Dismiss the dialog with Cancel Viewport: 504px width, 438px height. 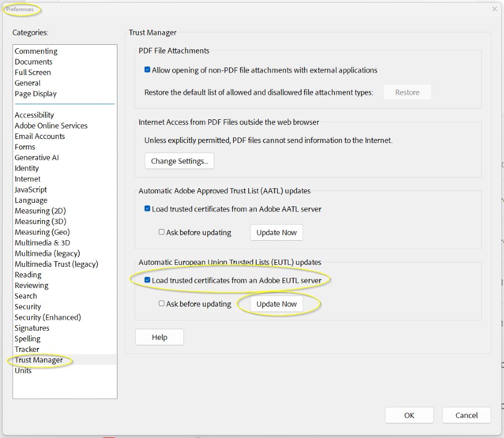(466, 415)
